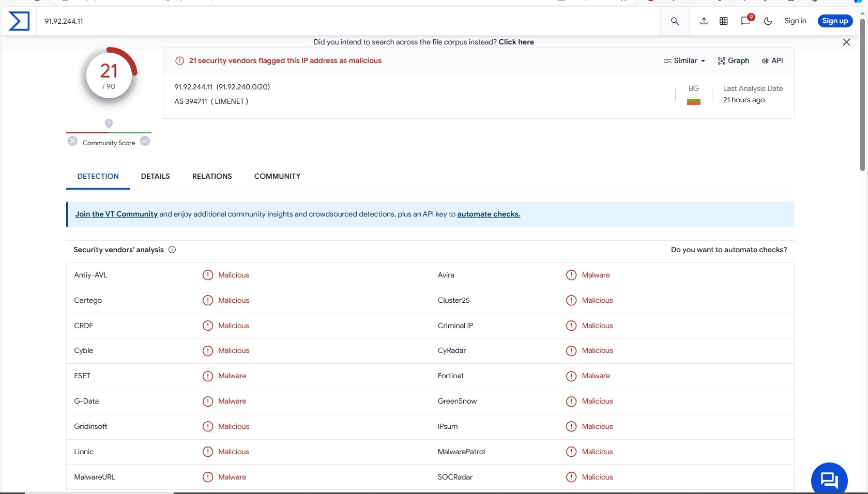Click the alert icon in Certego row
This screenshot has height=494, width=868.
[208, 300]
